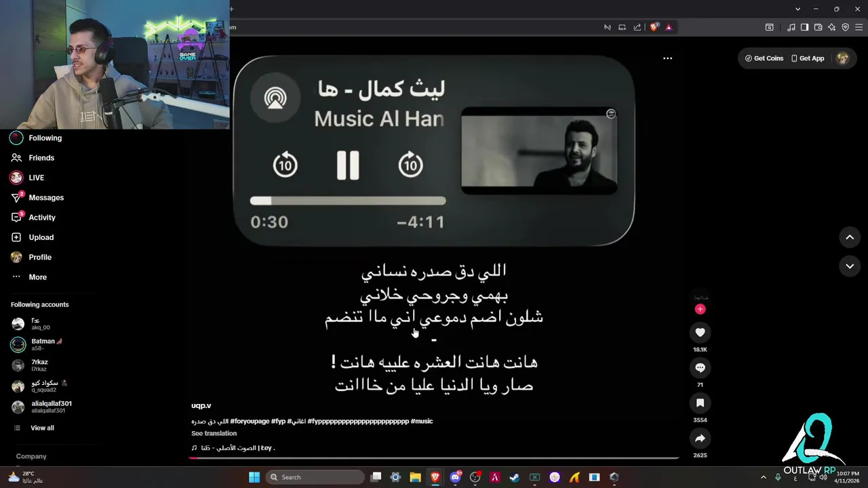The image size is (868, 488).
Task: Open Brave Rewards triangle icon
Action: tap(669, 27)
